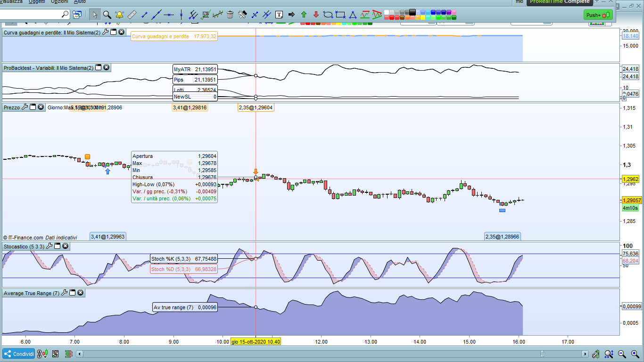Click the horizontal scrollbar left arrow
Screen dimensions: 644x362
coord(80,354)
